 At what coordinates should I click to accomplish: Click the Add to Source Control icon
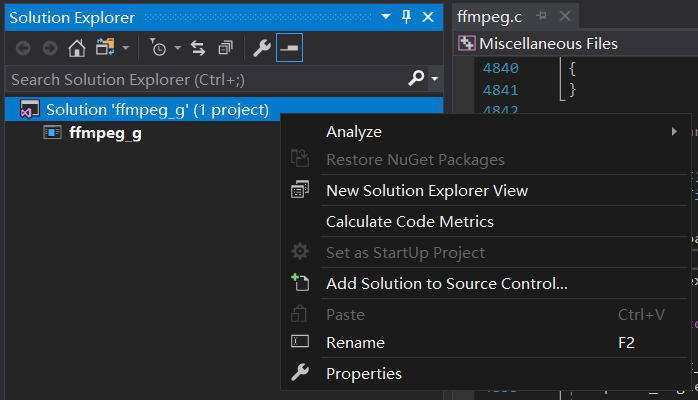pos(300,283)
